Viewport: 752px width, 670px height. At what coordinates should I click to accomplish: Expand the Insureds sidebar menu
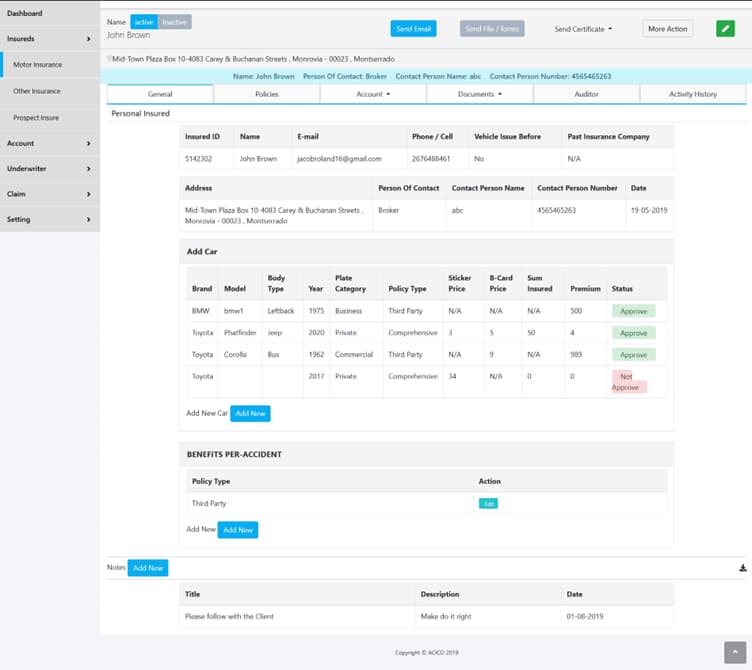click(50, 39)
